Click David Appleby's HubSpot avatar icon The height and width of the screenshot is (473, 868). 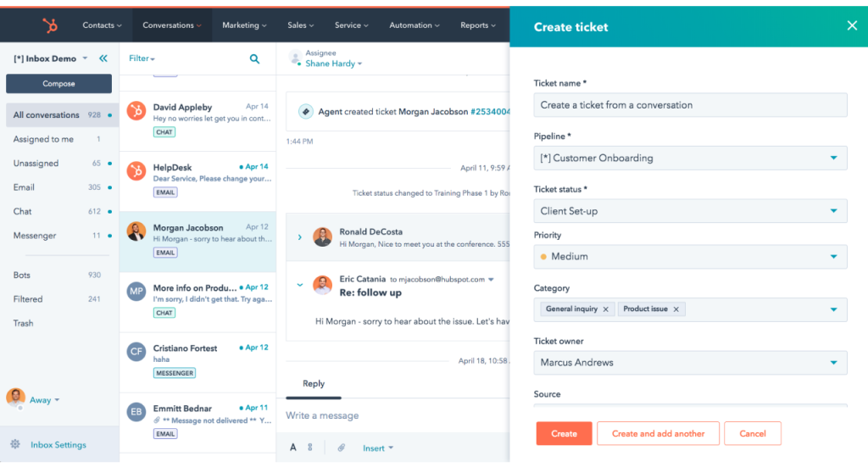(x=136, y=111)
